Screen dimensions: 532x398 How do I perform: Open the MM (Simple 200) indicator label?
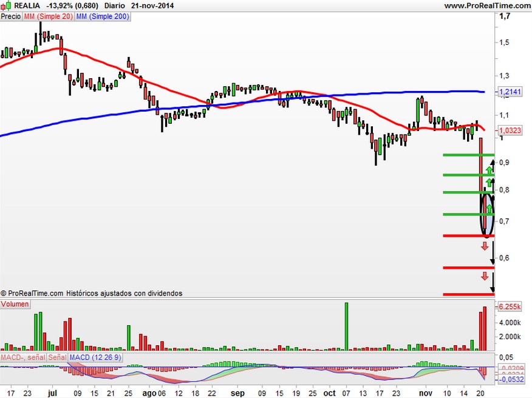click(x=103, y=16)
